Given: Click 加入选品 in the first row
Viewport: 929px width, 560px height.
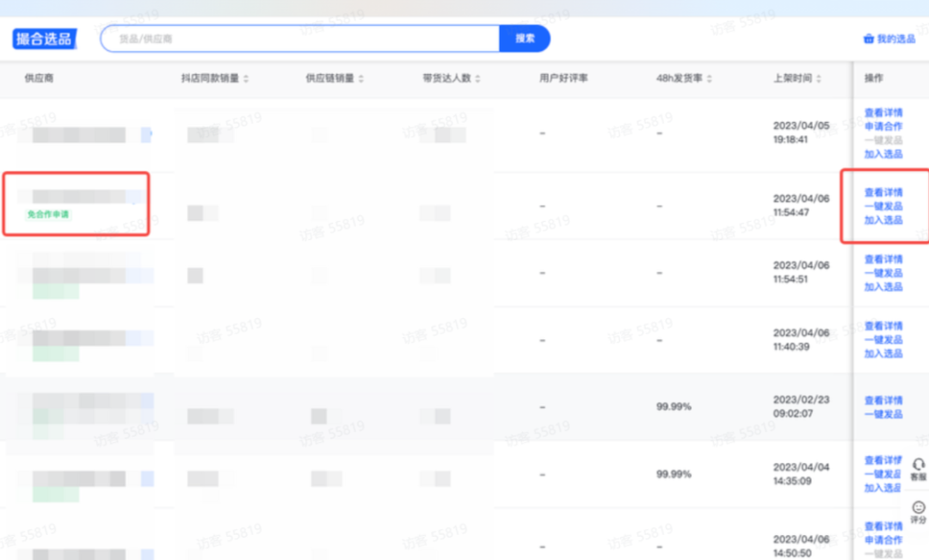Looking at the screenshot, I should click(x=883, y=154).
